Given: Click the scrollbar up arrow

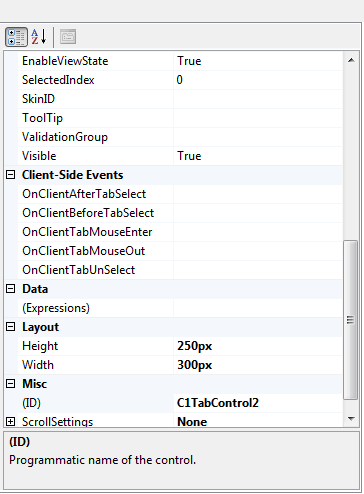Looking at the screenshot, I should 351,60.
